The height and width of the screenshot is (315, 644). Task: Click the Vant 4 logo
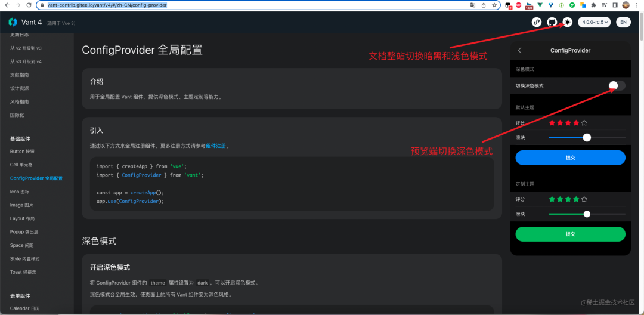13,22
